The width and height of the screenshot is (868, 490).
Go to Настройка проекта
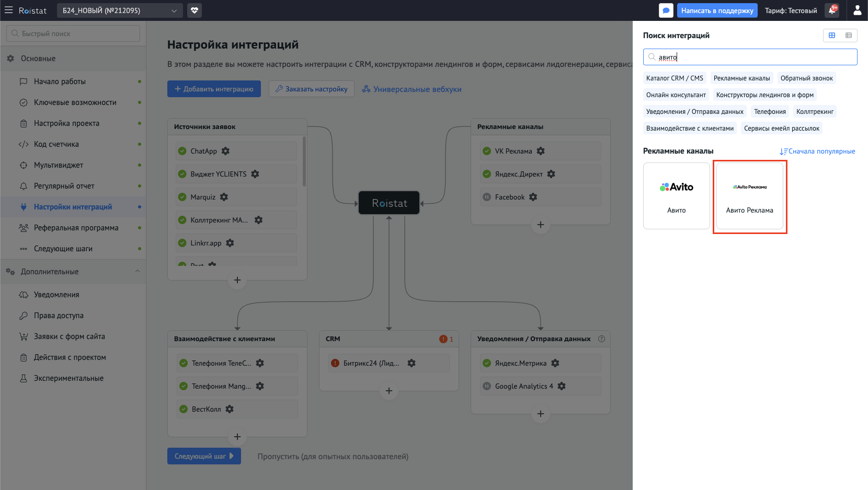tap(73, 123)
